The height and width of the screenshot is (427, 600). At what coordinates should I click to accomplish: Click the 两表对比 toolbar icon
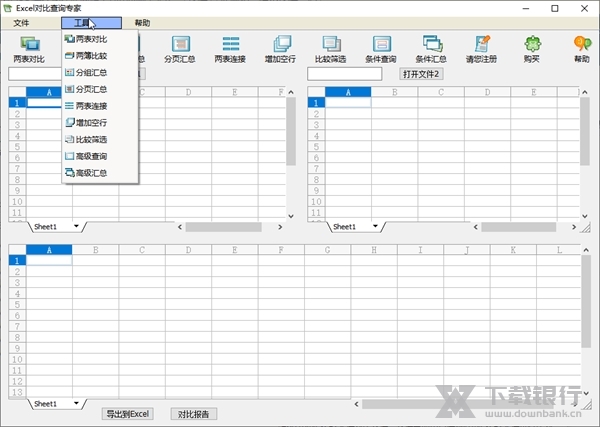tap(29, 49)
